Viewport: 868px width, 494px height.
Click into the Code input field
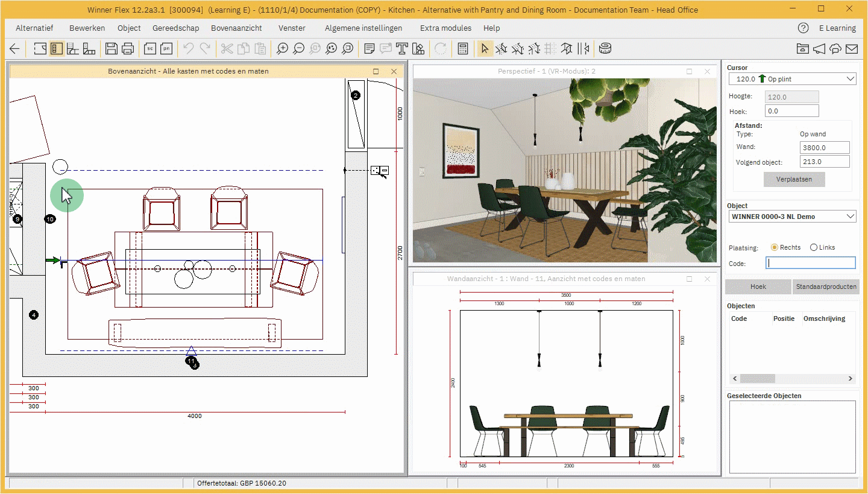[810, 263]
